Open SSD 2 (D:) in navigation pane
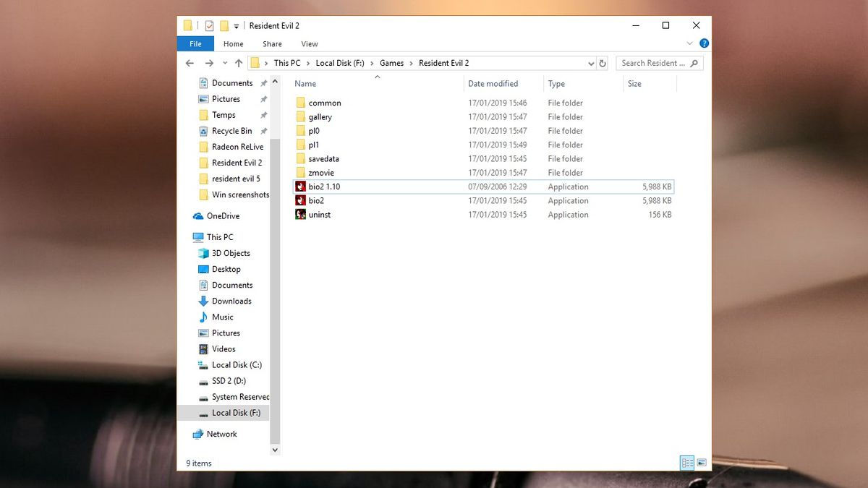 222,380
